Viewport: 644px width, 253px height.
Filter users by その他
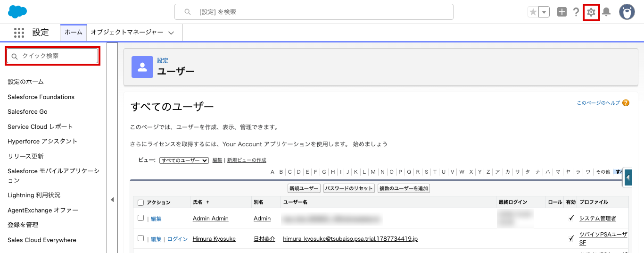tap(603, 172)
